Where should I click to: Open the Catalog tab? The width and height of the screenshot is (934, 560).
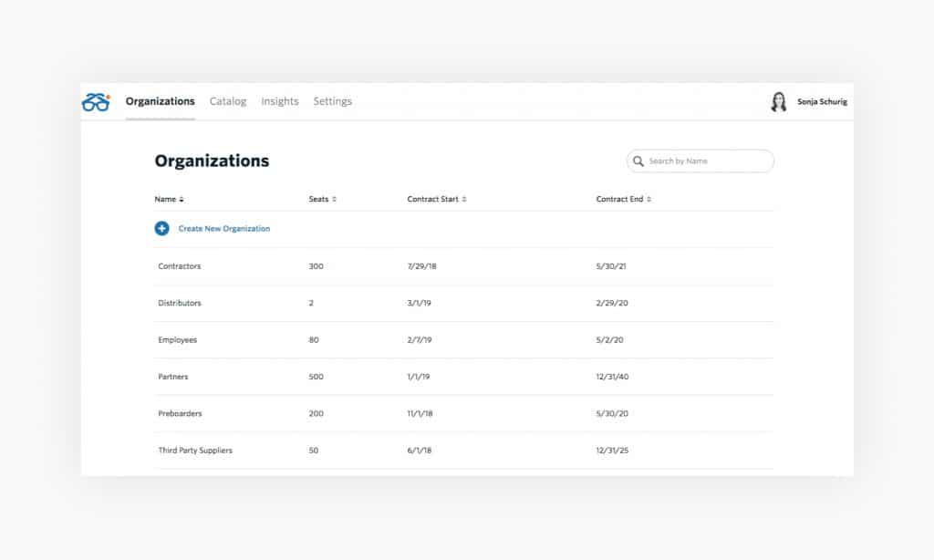227,101
